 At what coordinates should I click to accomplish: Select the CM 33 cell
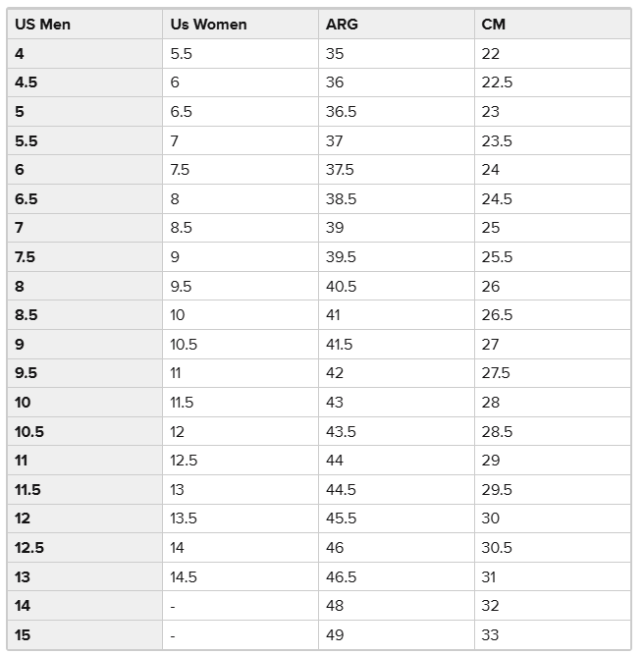click(553, 635)
